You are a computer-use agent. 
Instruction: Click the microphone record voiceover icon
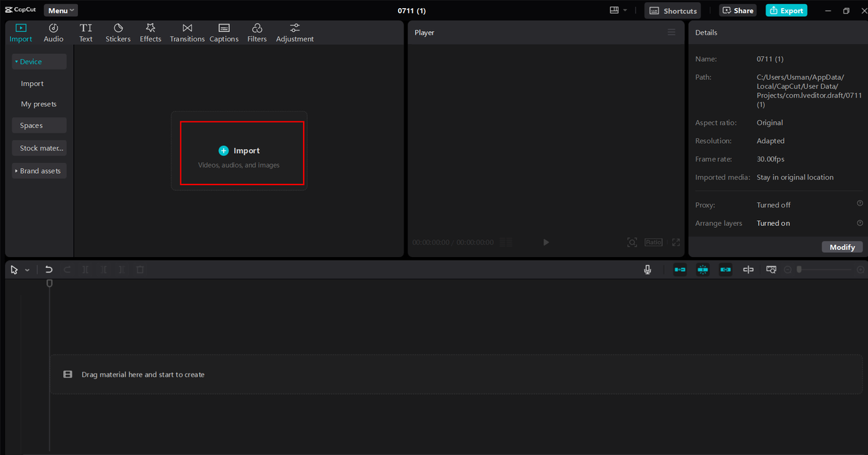648,269
